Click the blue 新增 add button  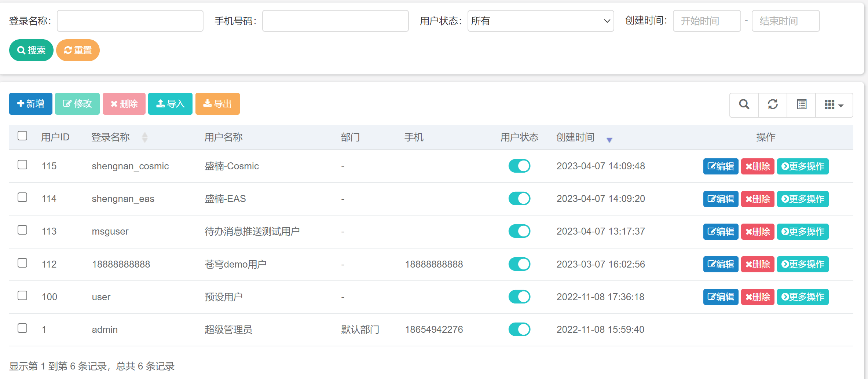pos(31,104)
